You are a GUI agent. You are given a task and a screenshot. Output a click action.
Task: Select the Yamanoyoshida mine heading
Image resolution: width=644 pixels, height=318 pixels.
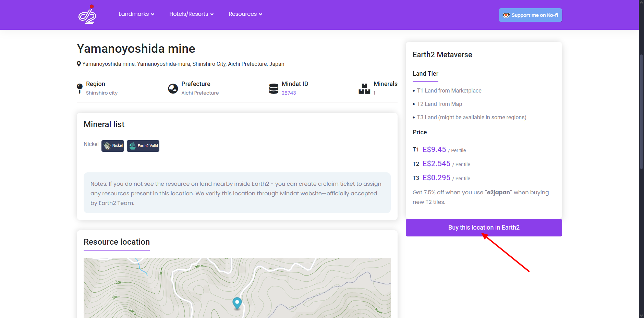click(x=136, y=49)
